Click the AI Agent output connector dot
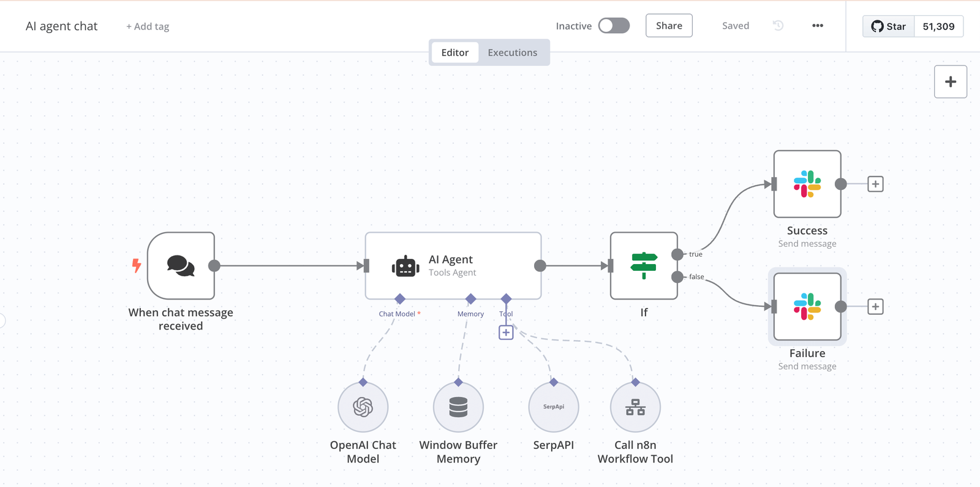Viewport: 980px width, 487px height. click(x=540, y=266)
